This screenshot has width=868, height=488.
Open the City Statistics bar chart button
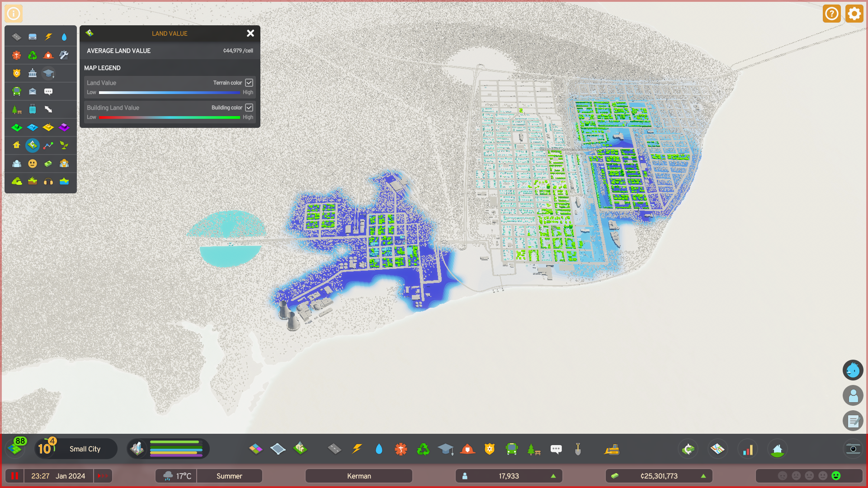click(x=748, y=449)
